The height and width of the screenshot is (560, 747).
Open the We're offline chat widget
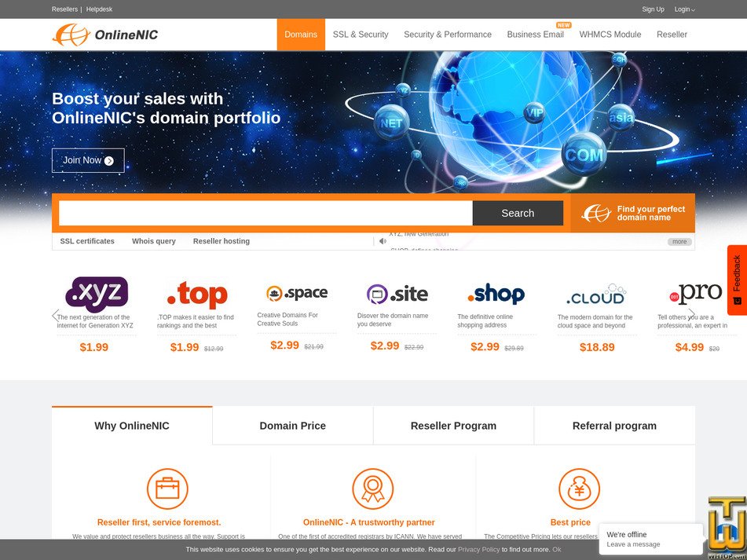pos(650,539)
